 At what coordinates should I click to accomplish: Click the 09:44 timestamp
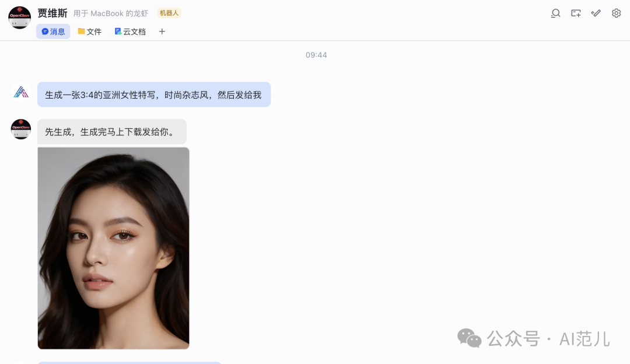coord(316,55)
